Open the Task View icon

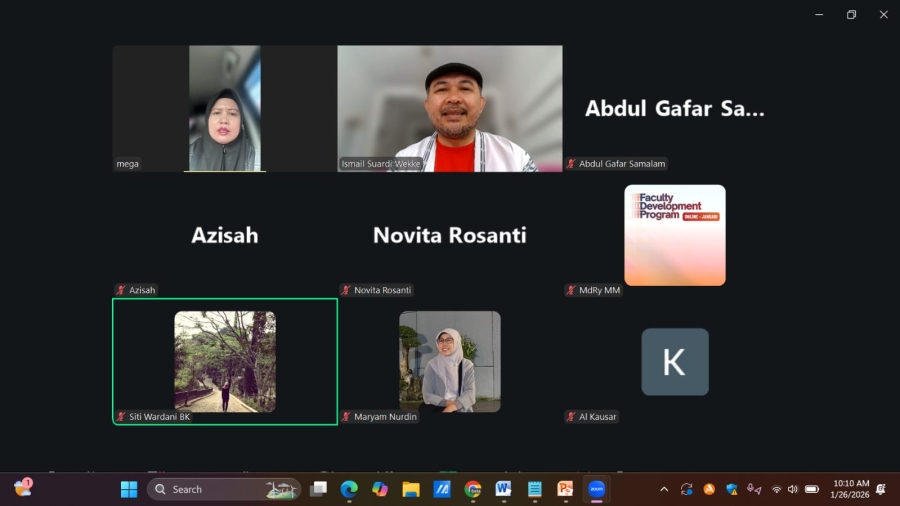(319, 489)
